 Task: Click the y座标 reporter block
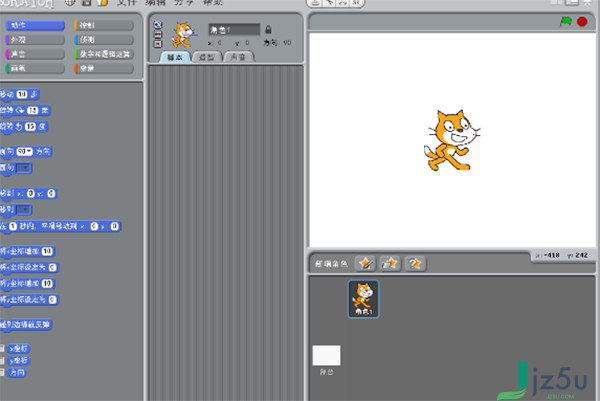click(18, 360)
